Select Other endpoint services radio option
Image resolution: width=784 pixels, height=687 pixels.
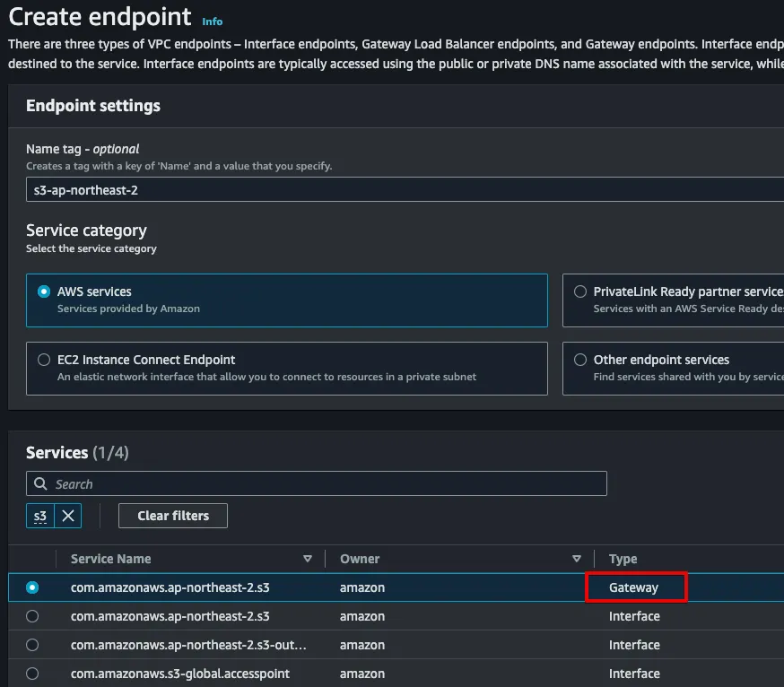pyautogui.click(x=579, y=360)
